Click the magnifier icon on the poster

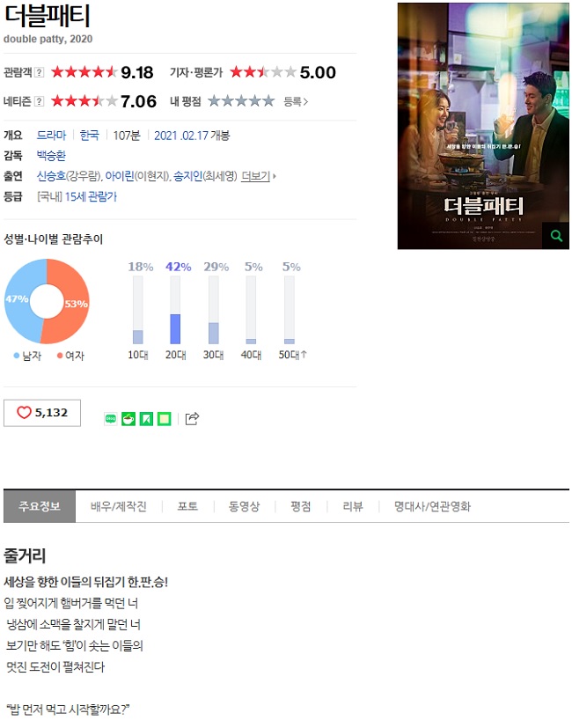click(x=556, y=236)
